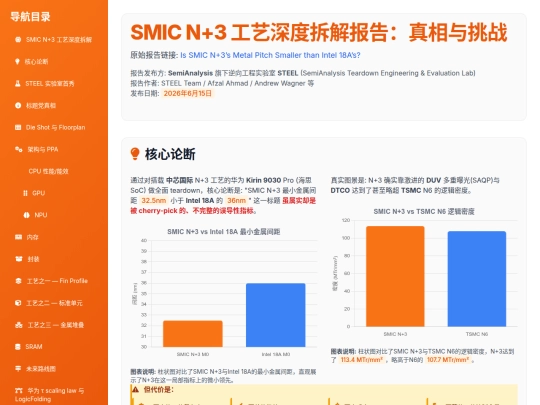Click the highlighted 32.5nm value
The width and height of the screenshot is (540, 405).
pos(154,200)
